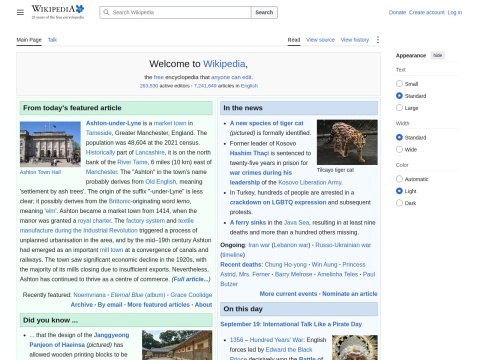Select the Standard width option
The height and width of the screenshot is (360, 480).
click(x=399, y=137)
